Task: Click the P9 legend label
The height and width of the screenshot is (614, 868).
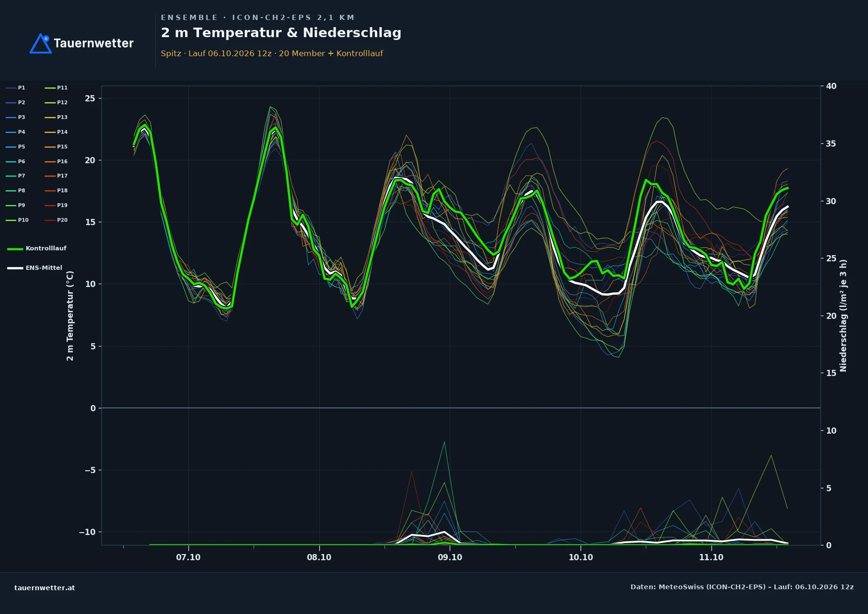Action: coord(21,205)
